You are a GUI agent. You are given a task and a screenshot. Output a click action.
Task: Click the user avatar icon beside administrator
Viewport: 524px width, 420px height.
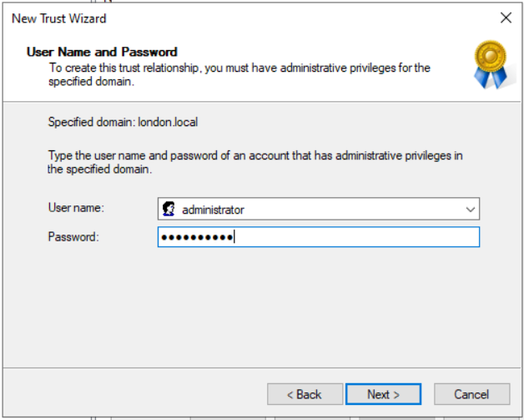pyautogui.click(x=169, y=210)
